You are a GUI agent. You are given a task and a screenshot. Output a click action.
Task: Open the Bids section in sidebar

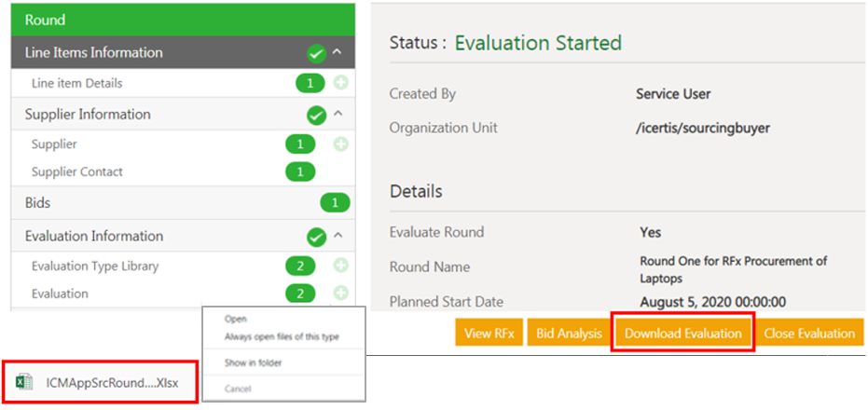pos(38,202)
